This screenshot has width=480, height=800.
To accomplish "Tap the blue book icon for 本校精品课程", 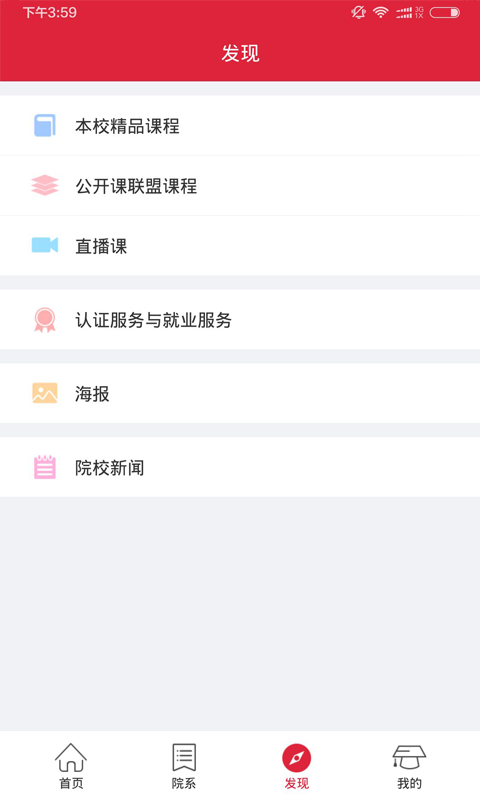I will tap(45, 126).
